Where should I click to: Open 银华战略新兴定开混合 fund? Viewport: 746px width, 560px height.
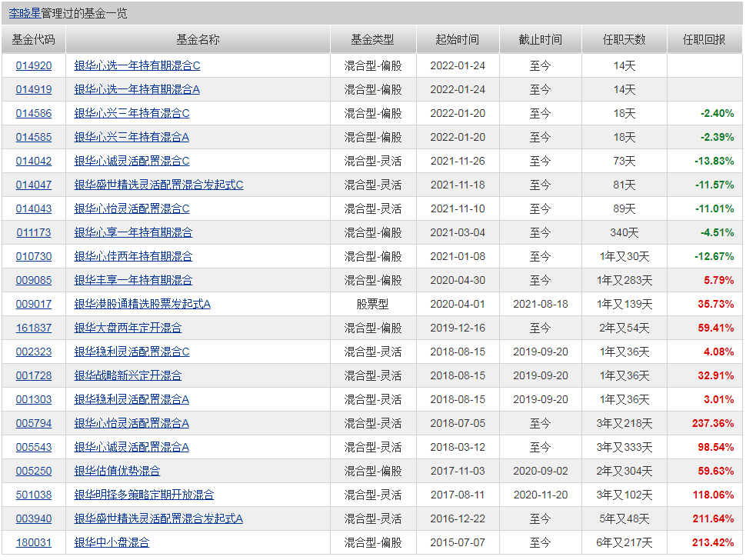click(x=128, y=375)
